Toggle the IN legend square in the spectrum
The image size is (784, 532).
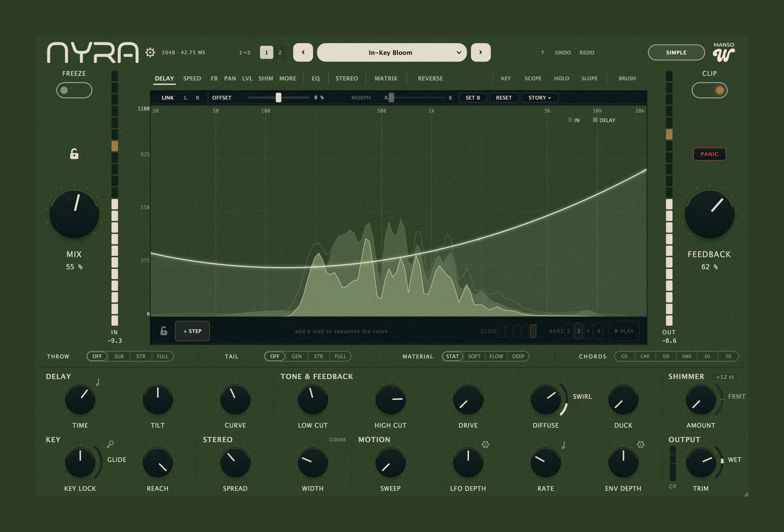(x=570, y=120)
